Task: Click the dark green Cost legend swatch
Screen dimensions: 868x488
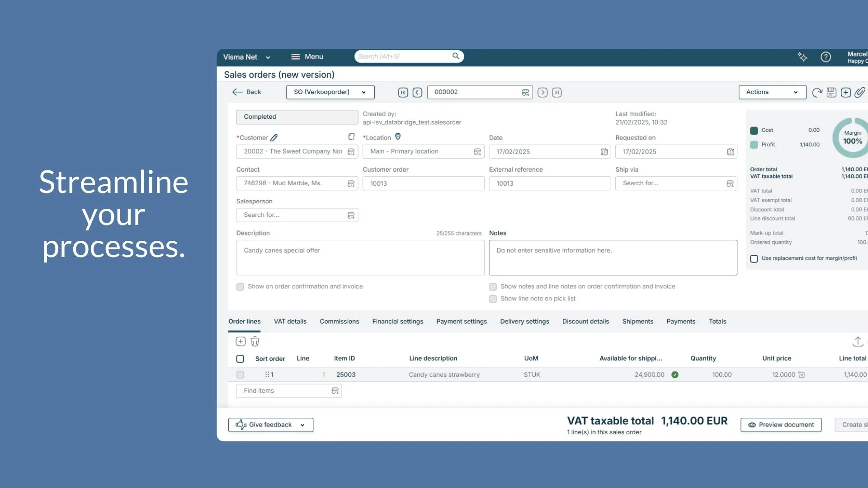Action: tap(754, 131)
